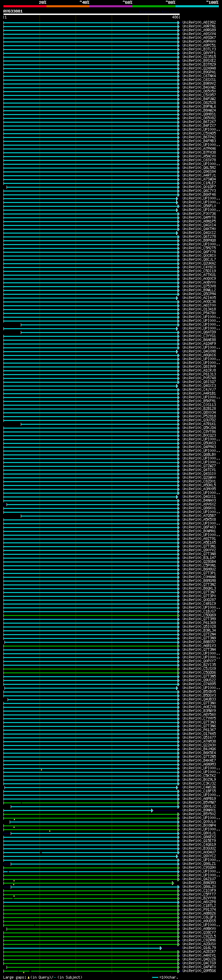The image size is (222, 980).
Task: Select the UniRef100_B8BS57 label
Action: (x=199, y=642)
